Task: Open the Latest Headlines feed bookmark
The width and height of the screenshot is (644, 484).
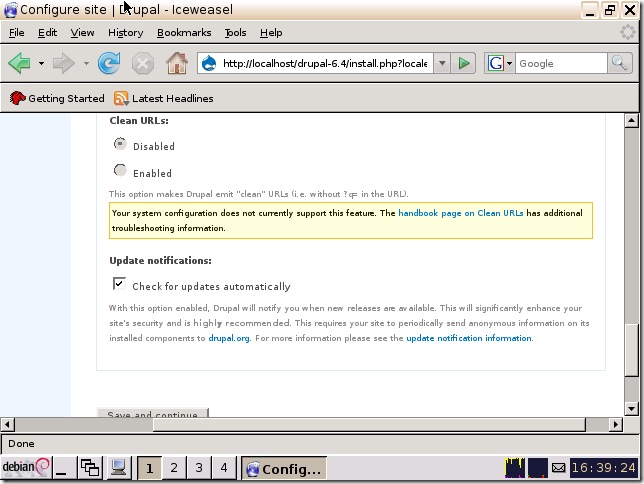Action: [164, 98]
